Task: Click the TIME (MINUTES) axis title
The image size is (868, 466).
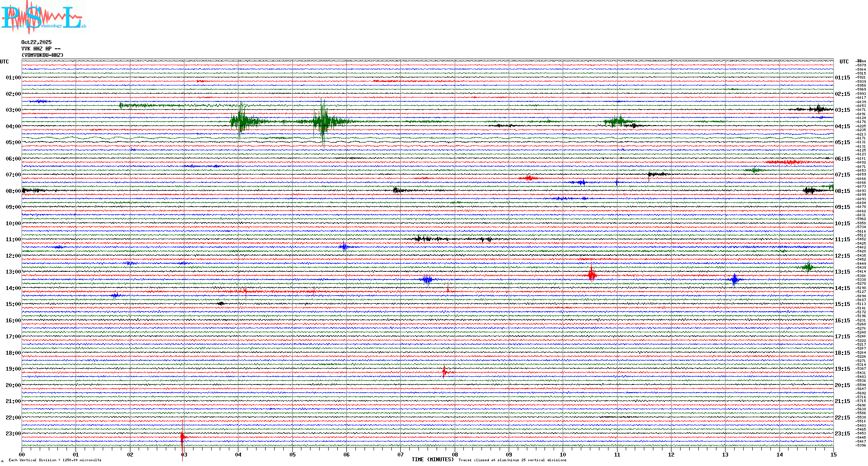Action: pyautogui.click(x=433, y=460)
